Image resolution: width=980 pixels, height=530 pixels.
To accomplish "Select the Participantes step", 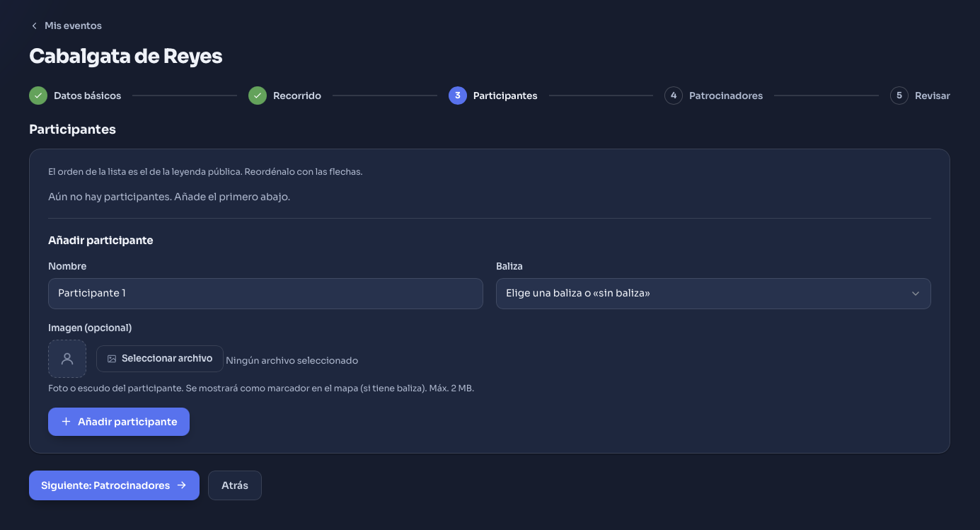I will 493,96.
